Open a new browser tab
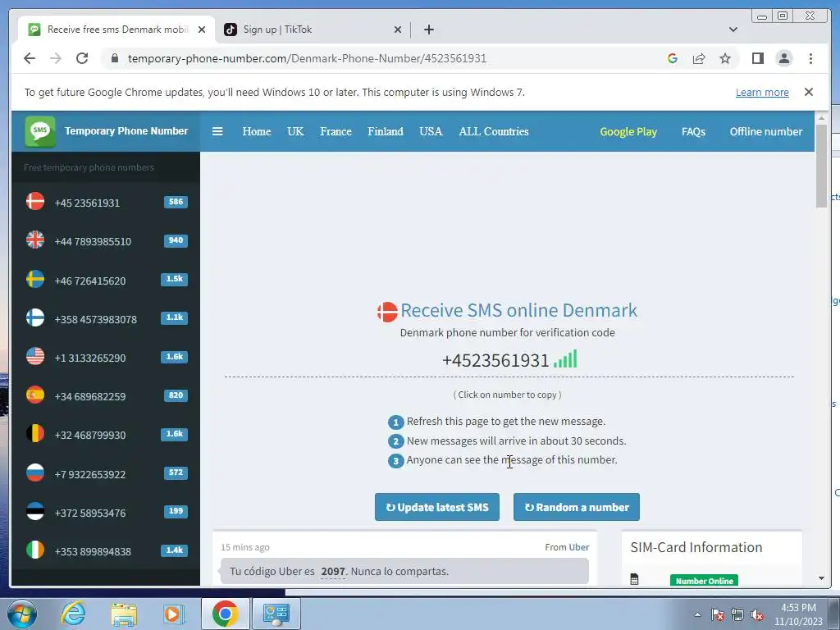This screenshot has width=840, height=630. 428,30
